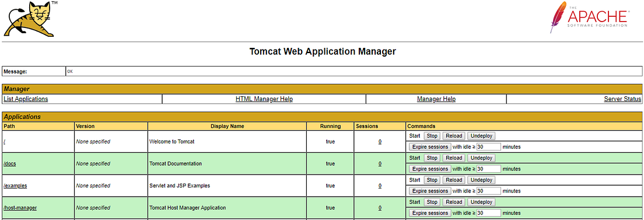The width and height of the screenshot is (644, 220).
Task: Undeploy the Tomcat Host Manager Application
Action: (x=481, y=202)
